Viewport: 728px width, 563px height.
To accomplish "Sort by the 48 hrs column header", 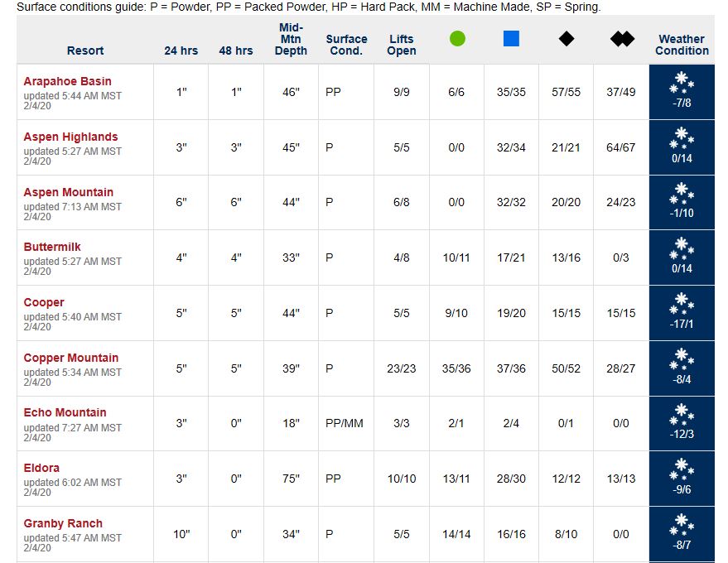I will 236,51.
